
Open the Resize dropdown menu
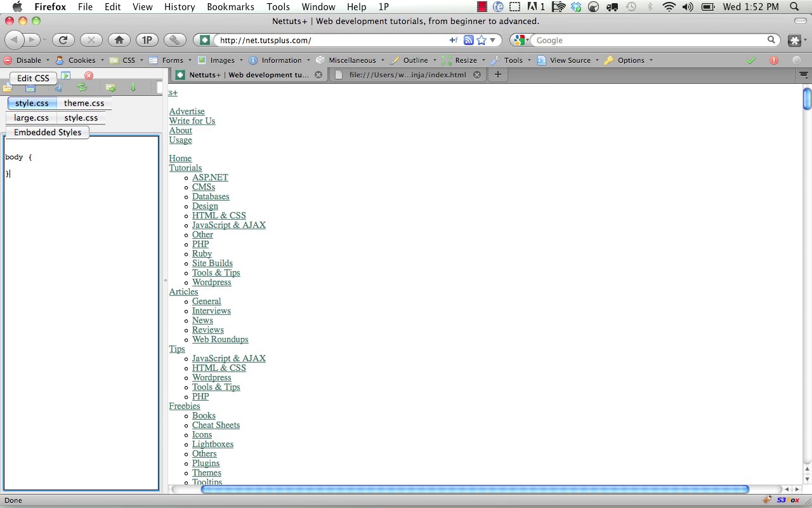(464, 60)
